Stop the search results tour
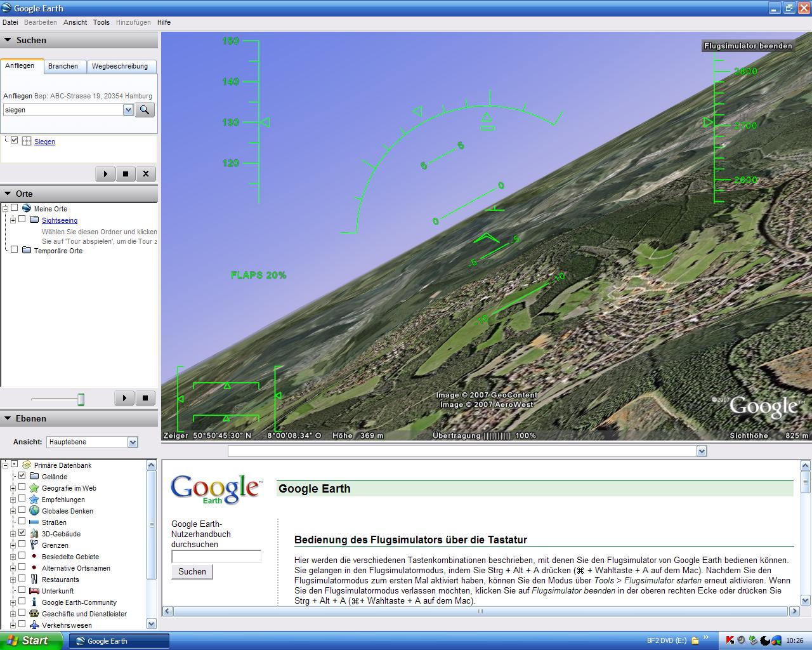The image size is (812, 650). pos(126,174)
